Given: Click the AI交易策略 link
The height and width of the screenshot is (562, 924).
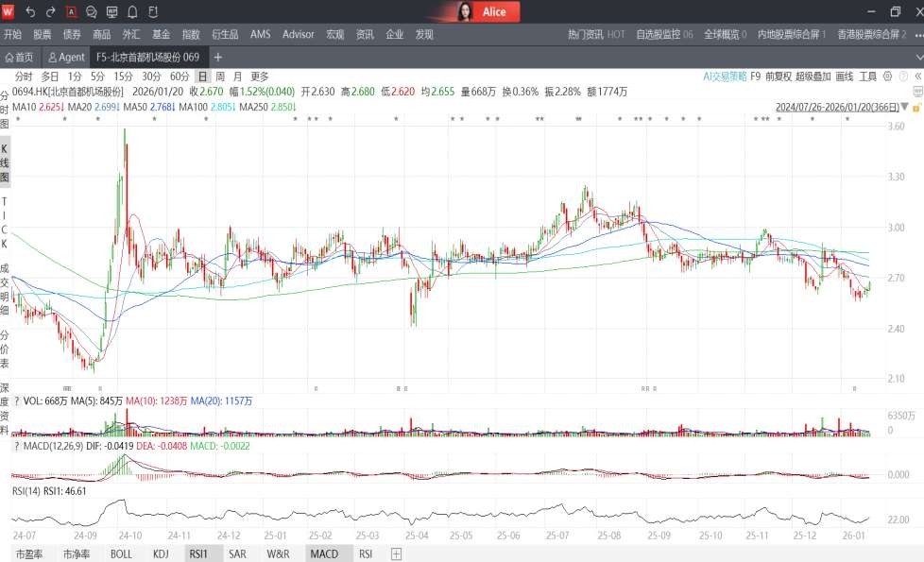Looking at the screenshot, I should [x=725, y=77].
